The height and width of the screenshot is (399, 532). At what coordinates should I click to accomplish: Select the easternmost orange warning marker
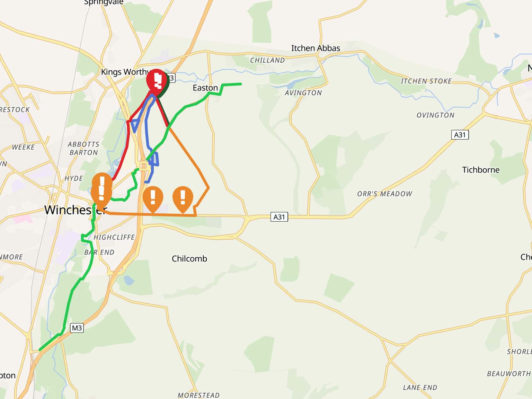click(x=183, y=199)
